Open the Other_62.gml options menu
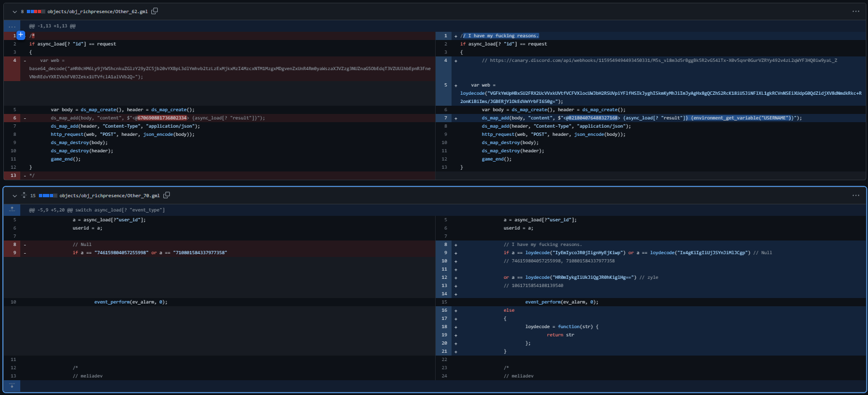Viewport: 868px width, 395px height. (855, 11)
